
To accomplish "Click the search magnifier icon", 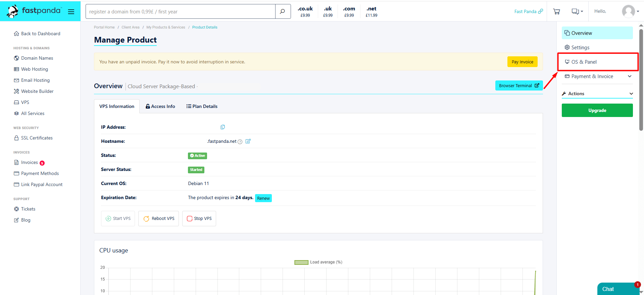I will click(x=283, y=11).
